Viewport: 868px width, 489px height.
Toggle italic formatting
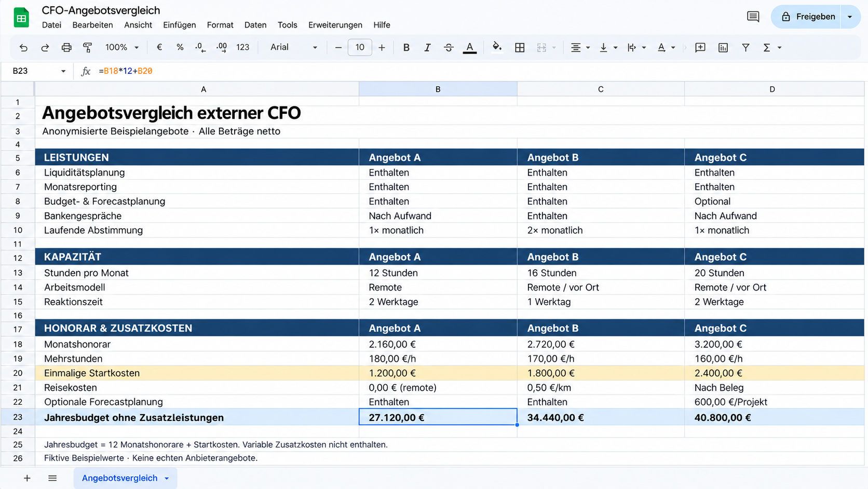pyautogui.click(x=427, y=48)
